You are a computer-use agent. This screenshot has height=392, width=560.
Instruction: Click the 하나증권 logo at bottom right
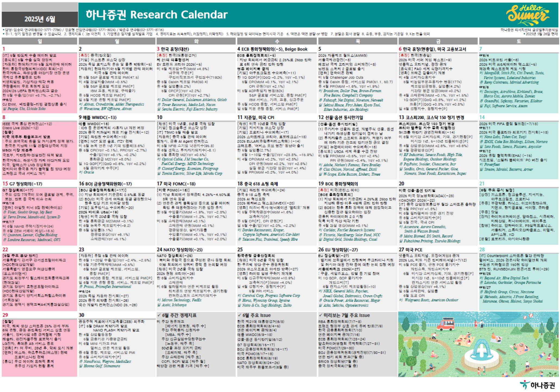537,385
